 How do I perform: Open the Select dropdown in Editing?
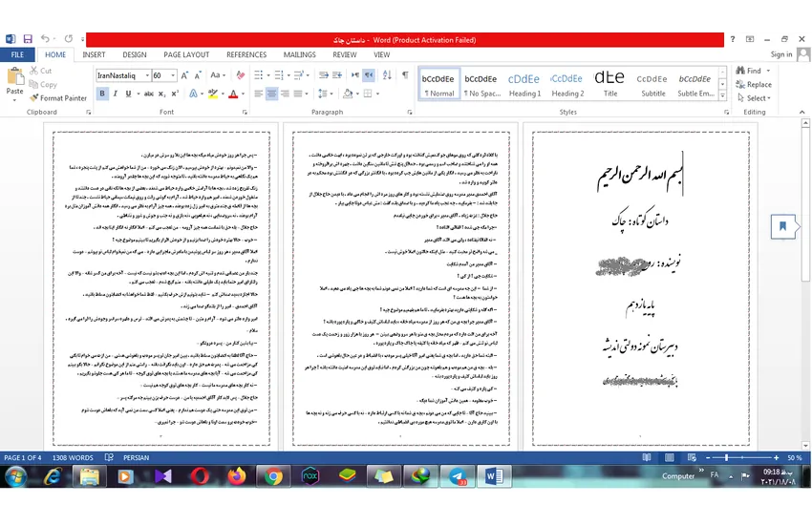[x=755, y=97]
